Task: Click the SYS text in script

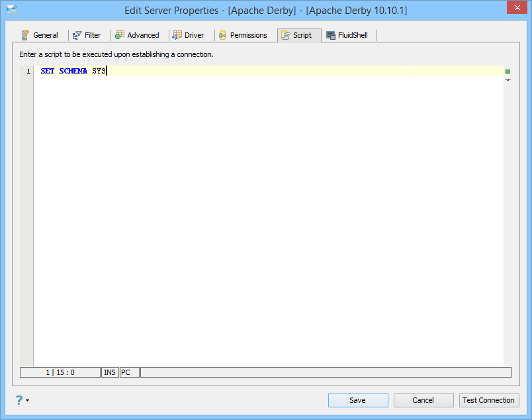Action: pyautogui.click(x=99, y=71)
